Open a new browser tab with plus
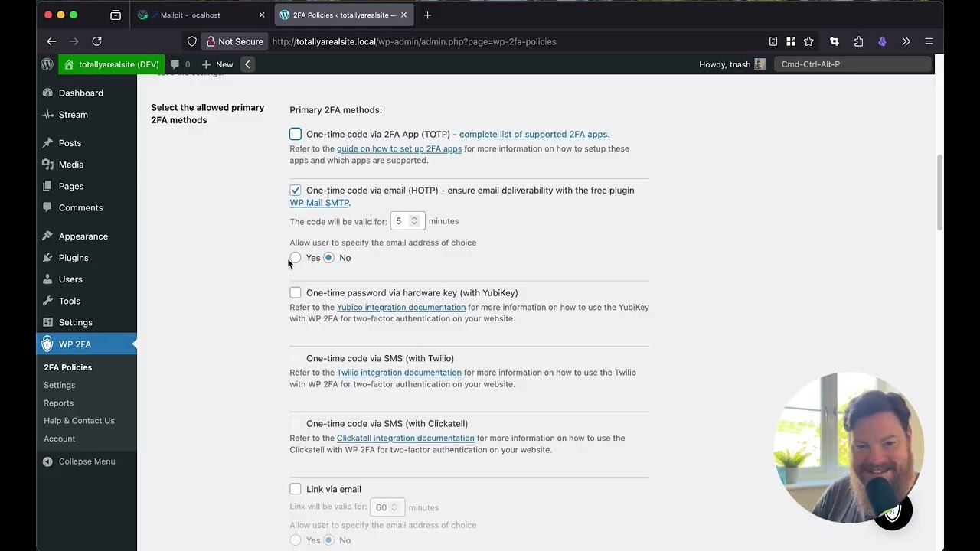Screen dimensions: 980x551 point(427,15)
